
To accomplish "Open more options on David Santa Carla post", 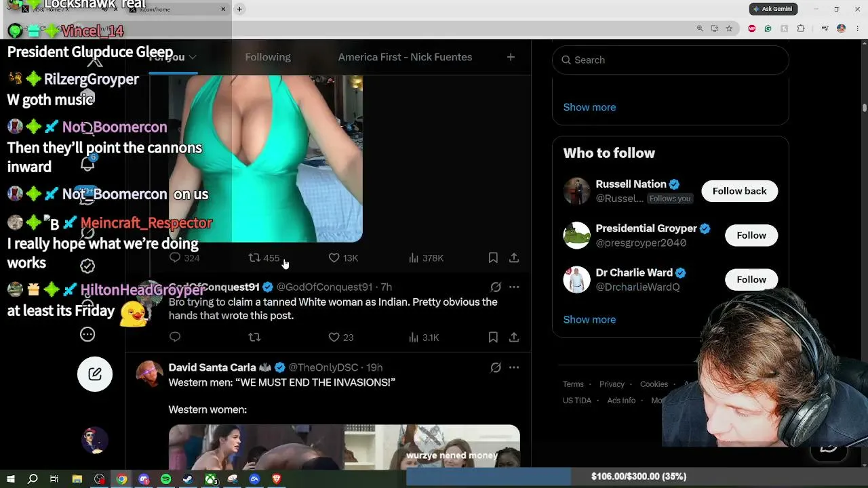I will (514, 367).
